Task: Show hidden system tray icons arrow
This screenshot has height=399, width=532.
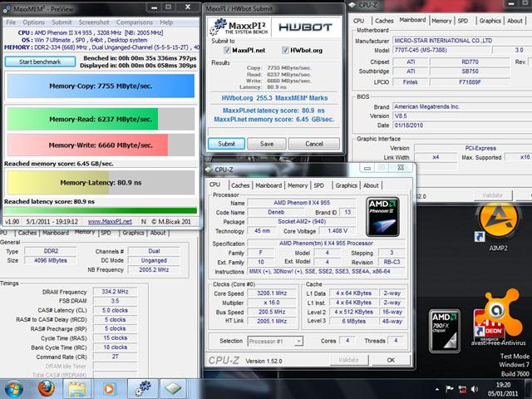Action: coord(437,389)
